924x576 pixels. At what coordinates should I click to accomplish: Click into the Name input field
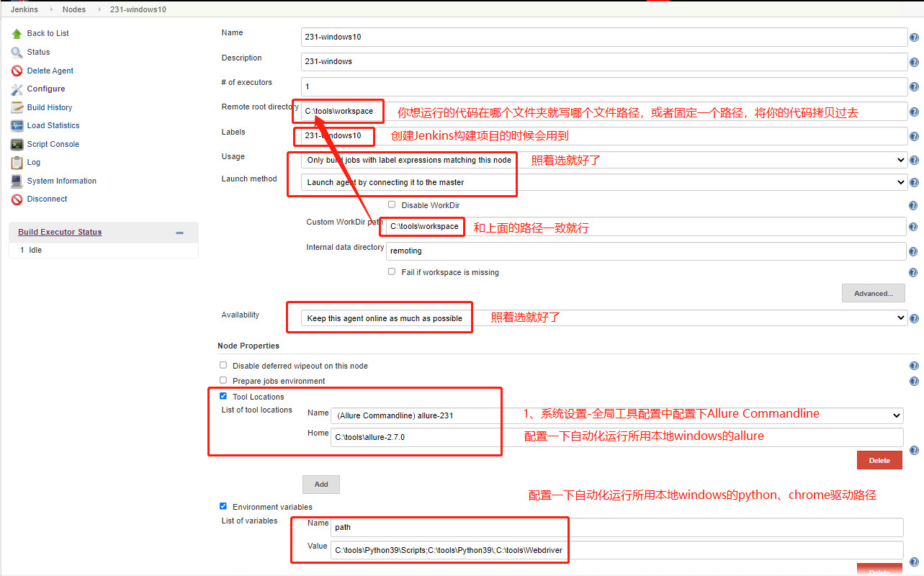point(604,37)
